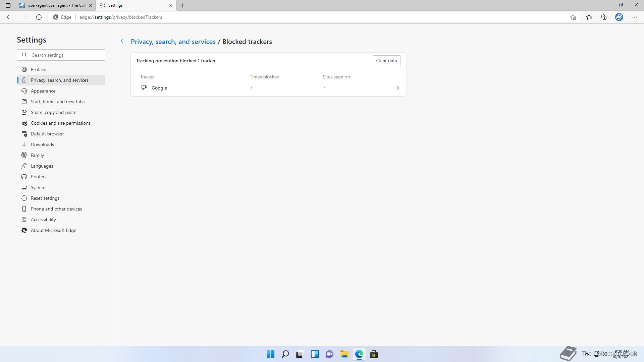This screenshot has width=644, height=362.
Task: Open Share, copy and paste settings
Action: 61,112
